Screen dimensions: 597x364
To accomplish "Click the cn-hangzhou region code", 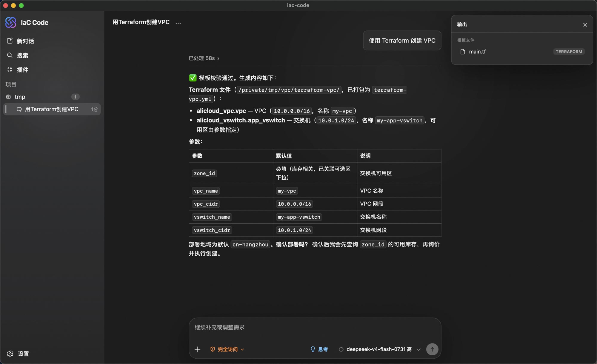I will point(250,244).
